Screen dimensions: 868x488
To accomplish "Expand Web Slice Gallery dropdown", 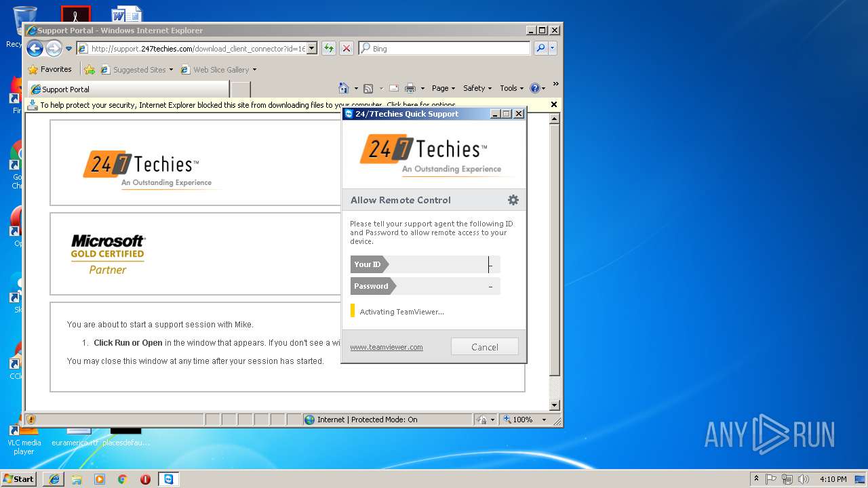I will click(x=254, y=69).
